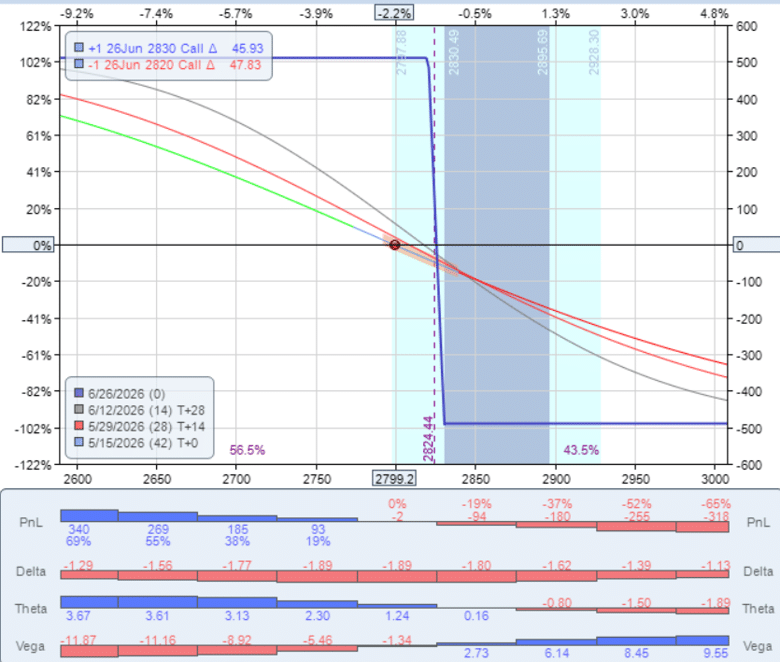Toggle the 5/29/2026 (28) T+14 line swatch

coord(79,426)
